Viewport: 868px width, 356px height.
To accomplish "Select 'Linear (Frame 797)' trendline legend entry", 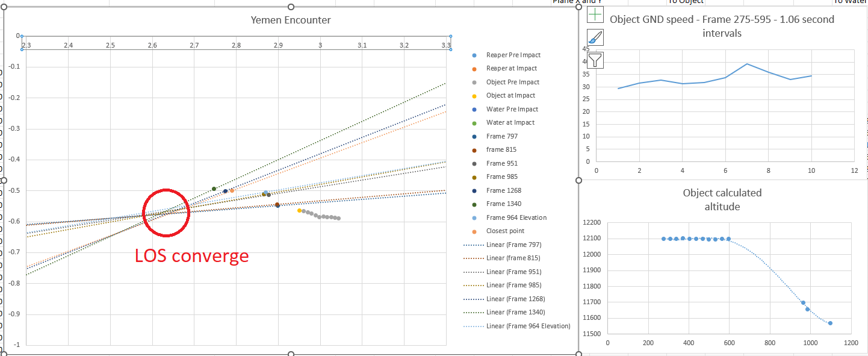I will (x=513, y=245).
